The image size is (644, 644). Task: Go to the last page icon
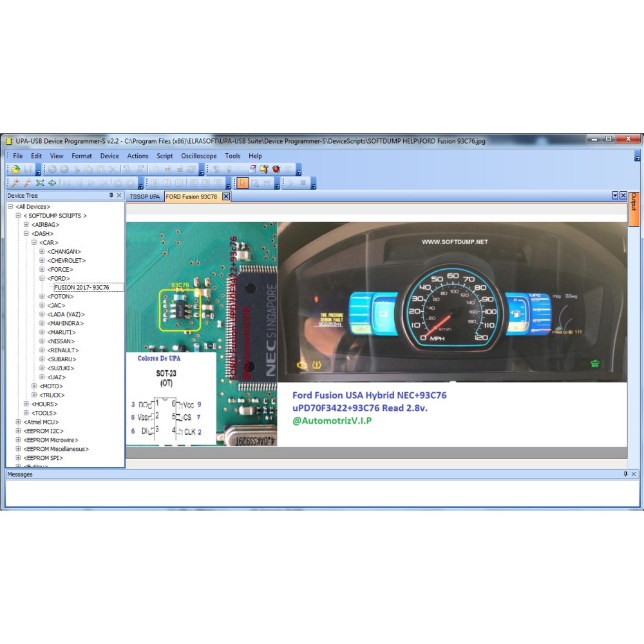point(104,183)
